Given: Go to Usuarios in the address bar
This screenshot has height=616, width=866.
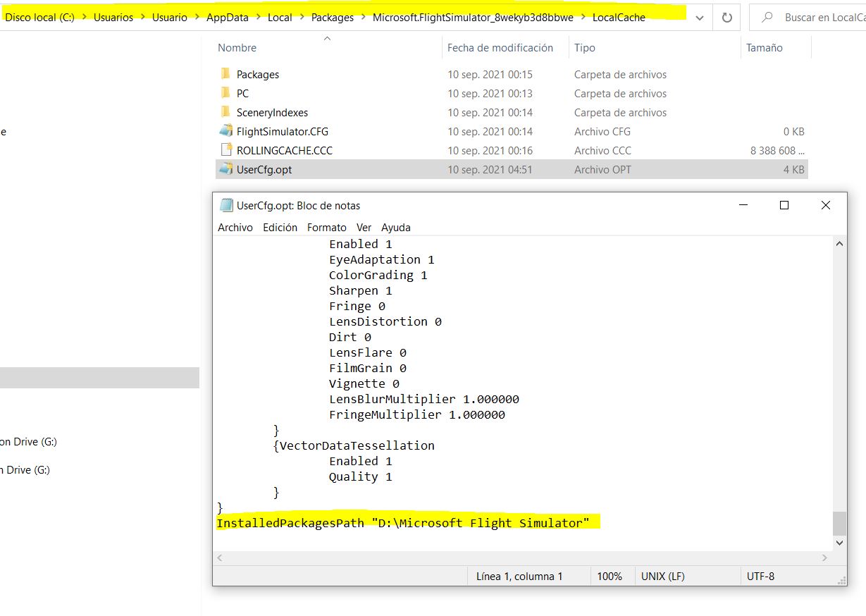Looking at the screenshot, I should tap(113, 18).
